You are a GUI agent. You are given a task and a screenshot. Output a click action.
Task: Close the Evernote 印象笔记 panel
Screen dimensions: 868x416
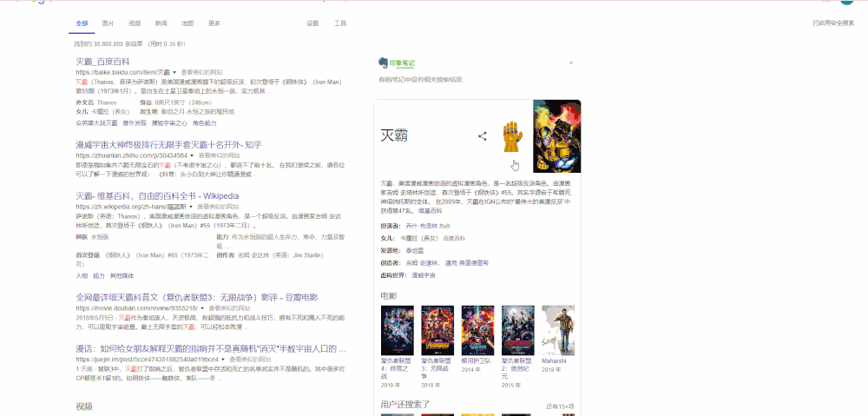click(x=571, y=63)
